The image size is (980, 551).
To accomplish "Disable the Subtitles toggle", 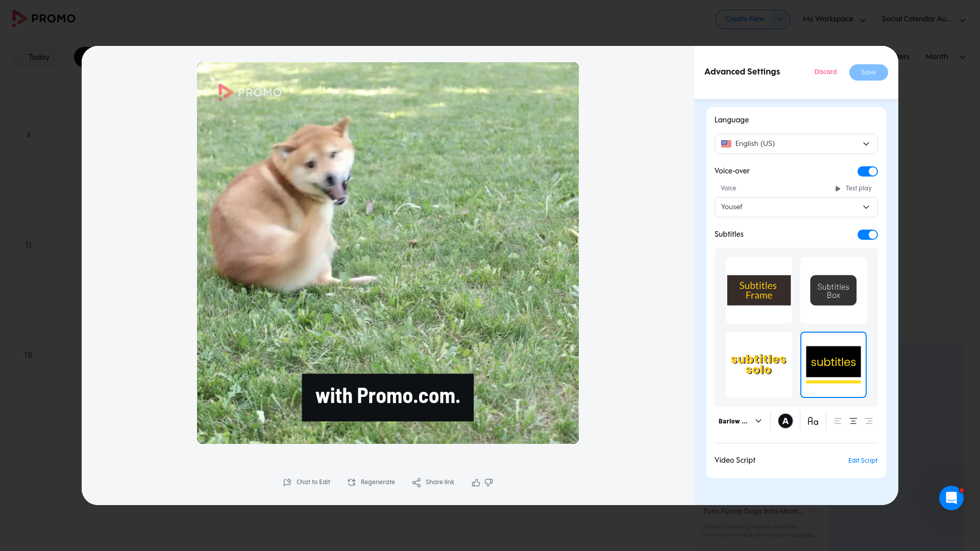I will coord(867,235).
